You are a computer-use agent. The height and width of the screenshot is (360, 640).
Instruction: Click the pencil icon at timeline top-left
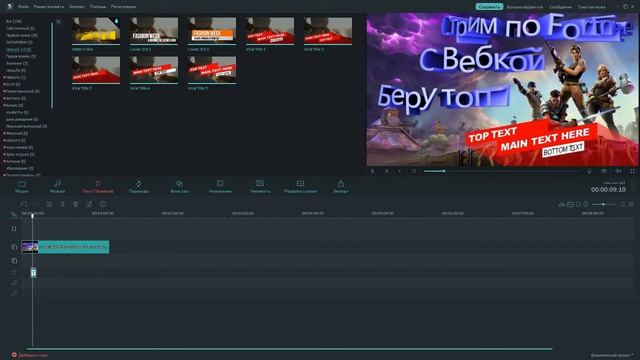click(14, 214)
